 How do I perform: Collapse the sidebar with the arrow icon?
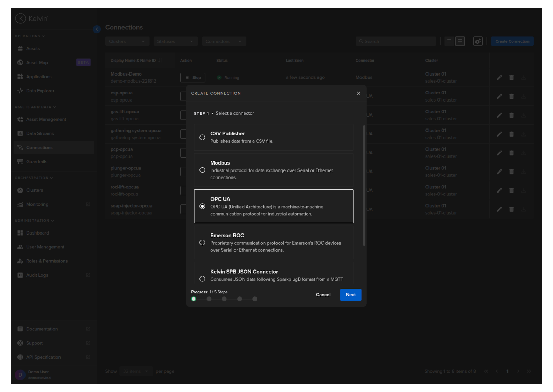pos(97,29)
